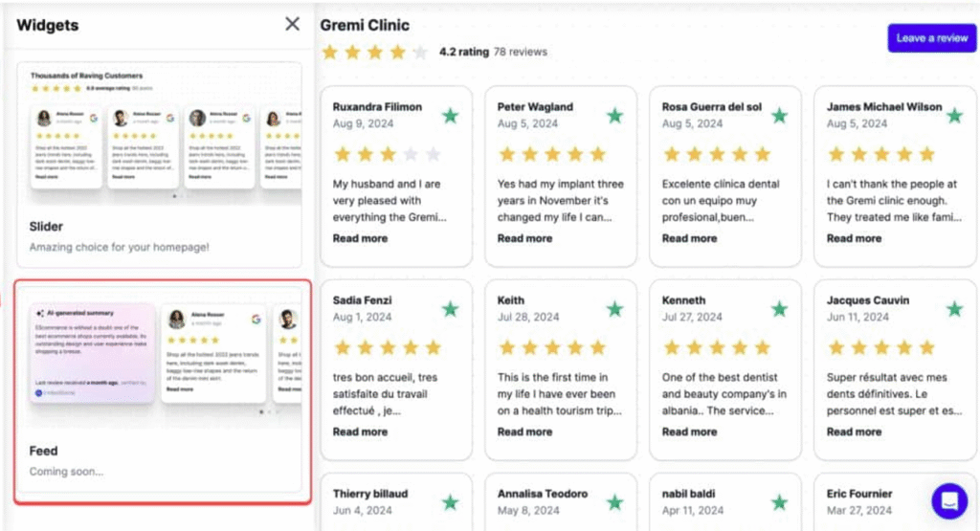Click reviewer name Thierry billaud
Screen dimensions: 980x531
[370, 494]
